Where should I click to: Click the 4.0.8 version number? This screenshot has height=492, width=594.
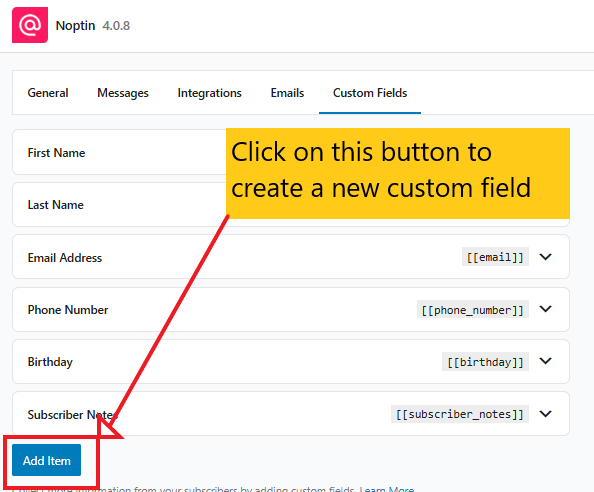116,26
